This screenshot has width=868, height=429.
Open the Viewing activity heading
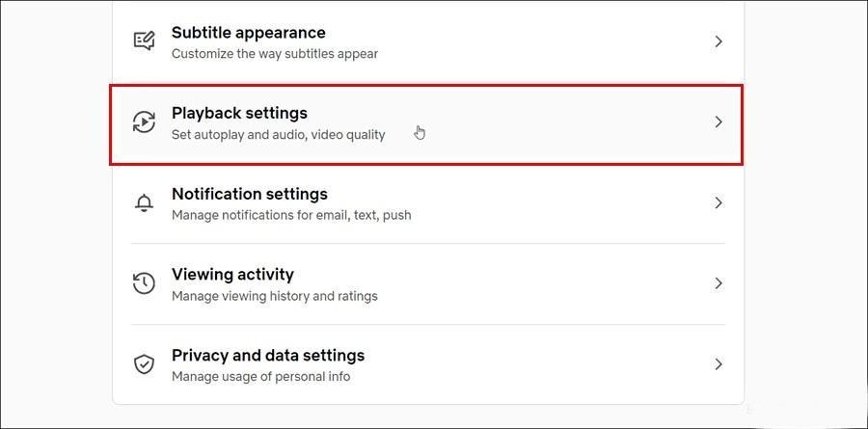(x=232, y=275)
